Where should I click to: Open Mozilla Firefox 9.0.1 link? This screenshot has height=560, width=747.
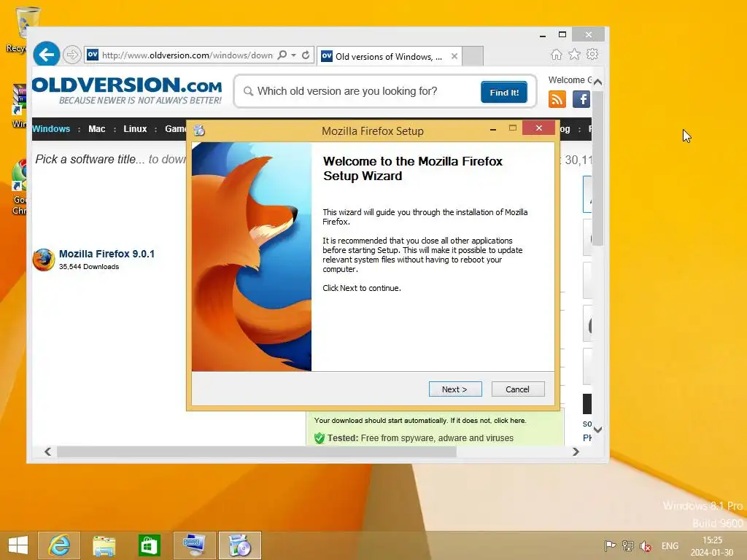(107, 254)
